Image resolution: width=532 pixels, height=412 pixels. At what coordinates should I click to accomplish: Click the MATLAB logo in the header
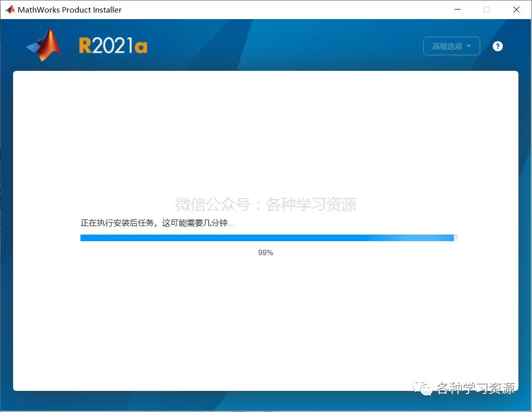point(44,45)
